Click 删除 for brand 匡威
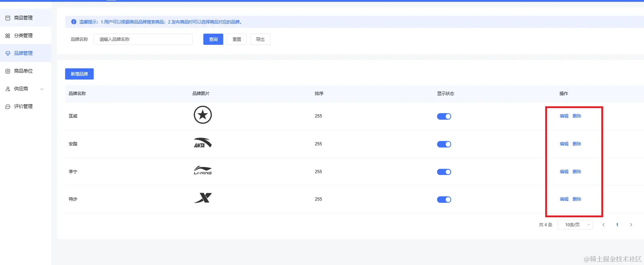Image resolution: width=644 pixels, height=265 pixels. tap(577, 116)
